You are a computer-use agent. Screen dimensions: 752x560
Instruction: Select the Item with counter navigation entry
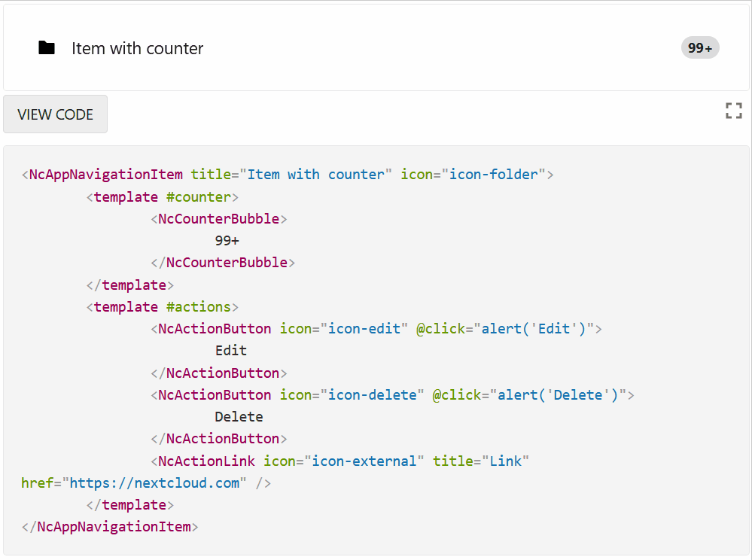[137, 48]
